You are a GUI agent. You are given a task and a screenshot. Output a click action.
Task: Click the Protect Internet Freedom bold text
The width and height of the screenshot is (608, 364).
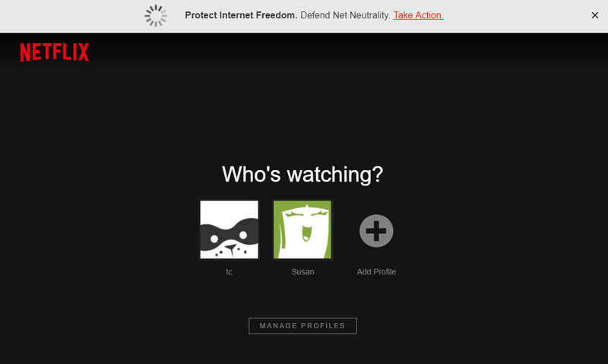pos(241,15)
